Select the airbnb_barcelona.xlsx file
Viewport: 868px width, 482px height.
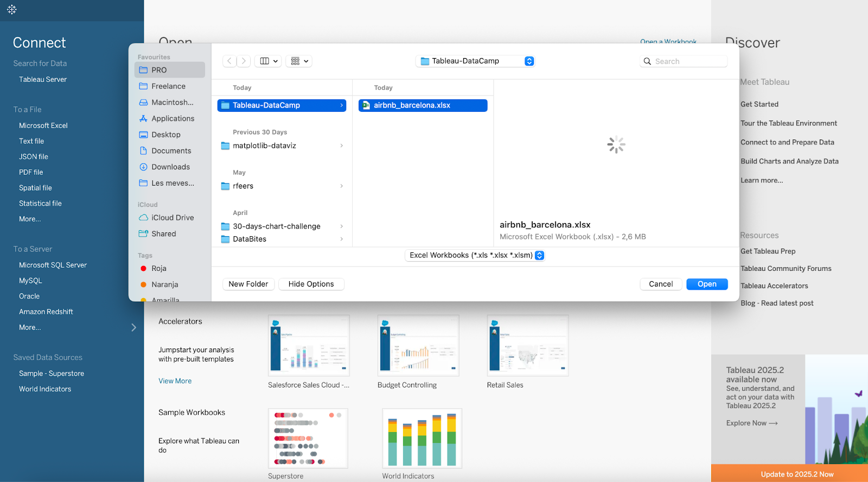(423, 105)
